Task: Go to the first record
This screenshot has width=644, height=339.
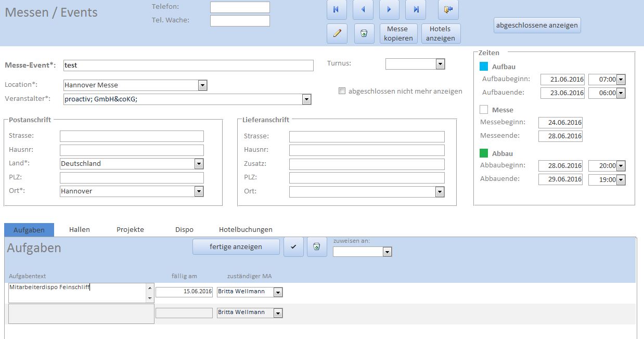Action: [337, 10]
